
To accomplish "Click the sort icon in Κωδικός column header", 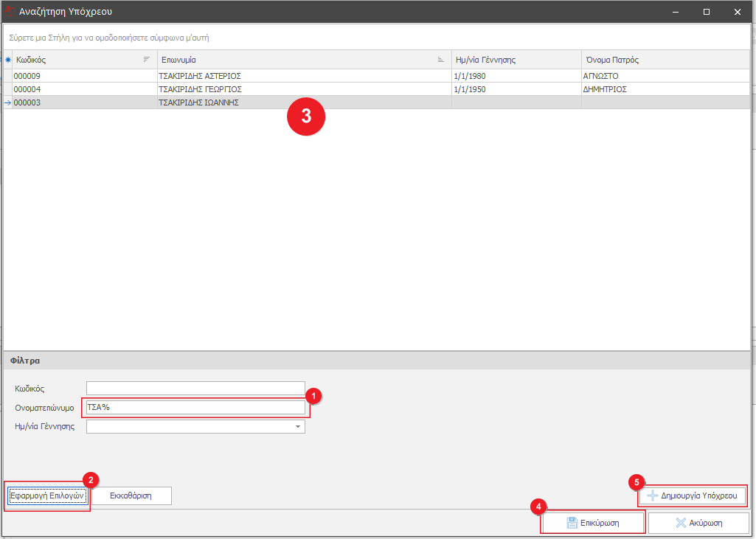I will coord(146,60).
